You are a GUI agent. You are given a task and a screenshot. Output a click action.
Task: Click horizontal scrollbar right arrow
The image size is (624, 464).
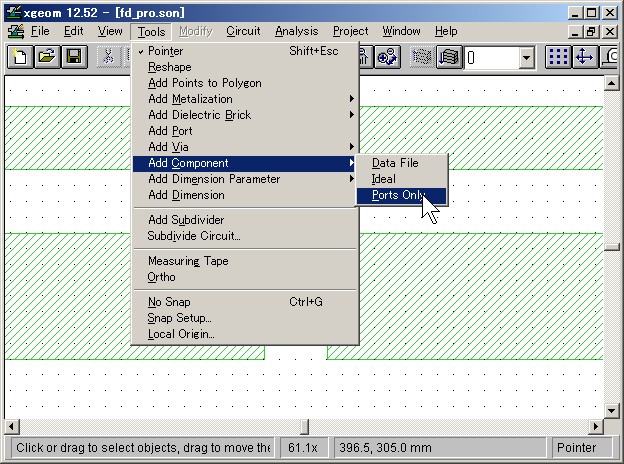(596, 427)
